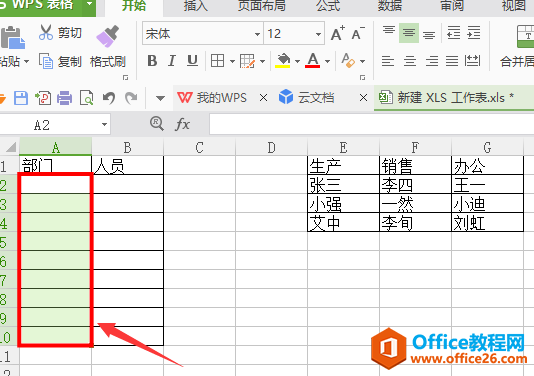Viewport: 534px width, 376px height.
Task: Apply cell borders icon
Action: (217, 61)
